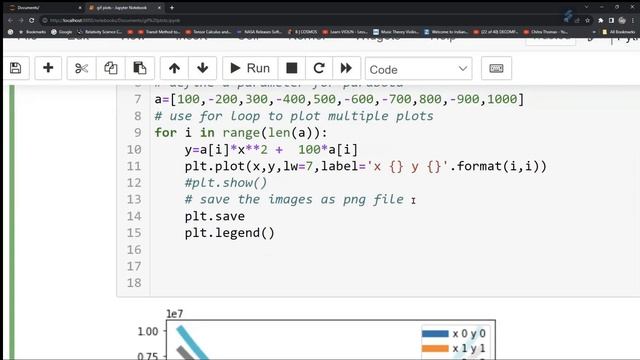
Task: Click the comment on line 8 about for loop
Action: pos(294,116)
